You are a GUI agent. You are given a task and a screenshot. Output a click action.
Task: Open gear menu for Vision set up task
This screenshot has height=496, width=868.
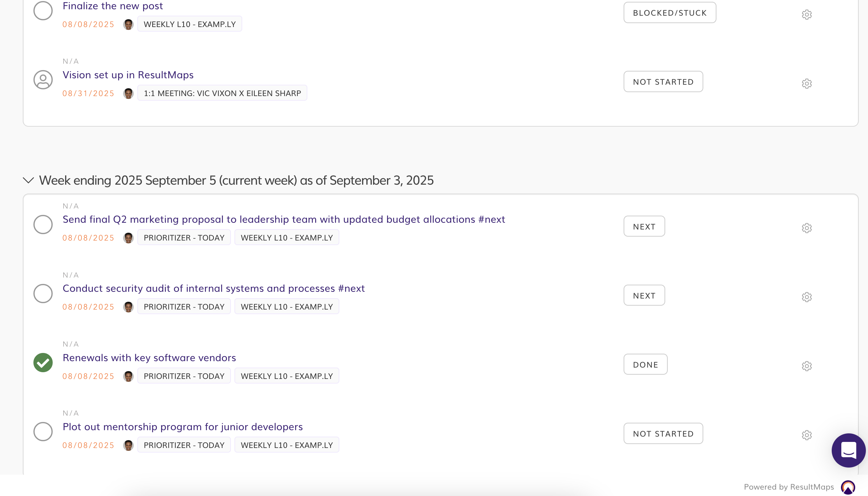click(806, 84)
